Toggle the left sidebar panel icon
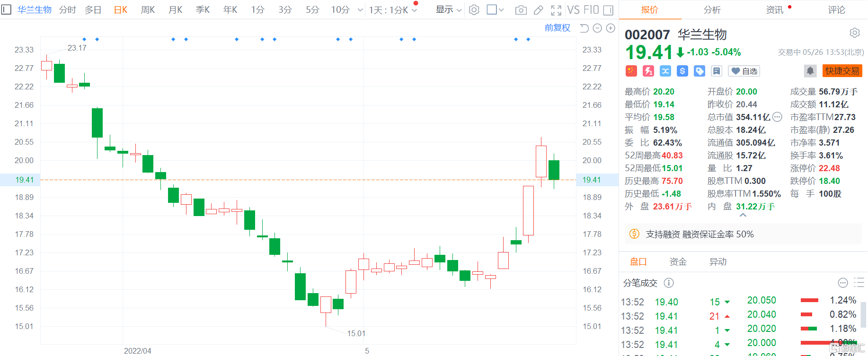Image resolution: width=868 pixels, height=356 pixels. pos(6,9)
